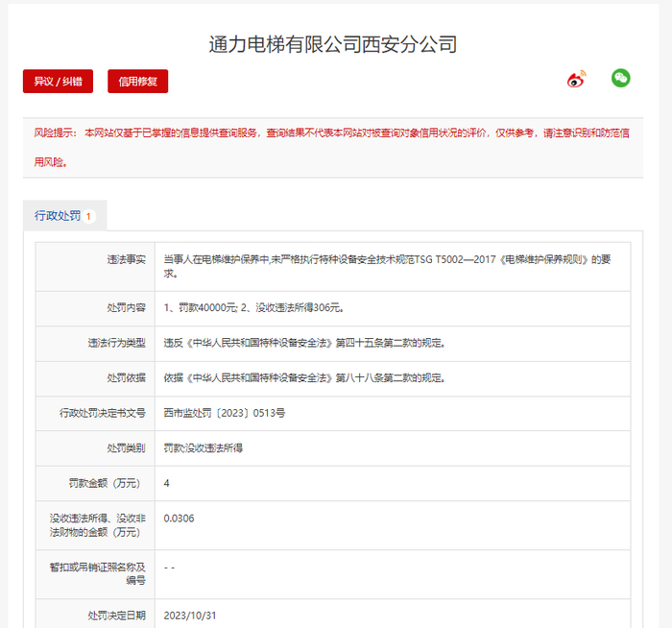This screenshot has height=628, width=672.
Task: Click the value 罚款;没收违法所得
Action: point(204,448)
